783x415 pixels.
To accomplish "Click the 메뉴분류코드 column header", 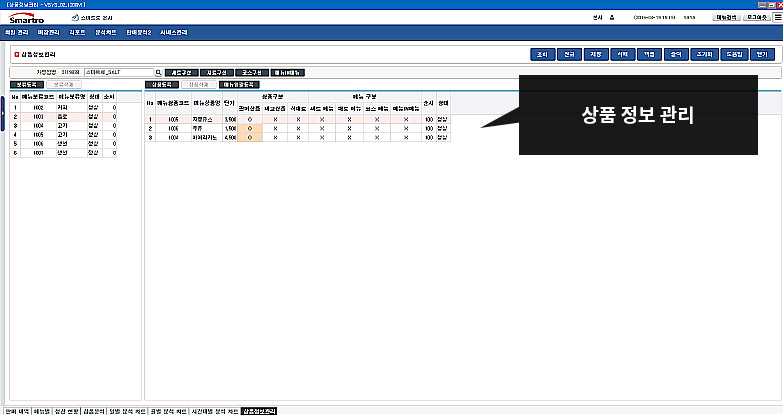I will (38, 97).
